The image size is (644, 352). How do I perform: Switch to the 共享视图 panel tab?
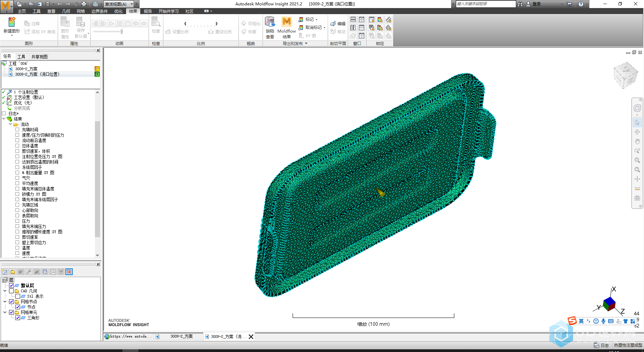40,56
